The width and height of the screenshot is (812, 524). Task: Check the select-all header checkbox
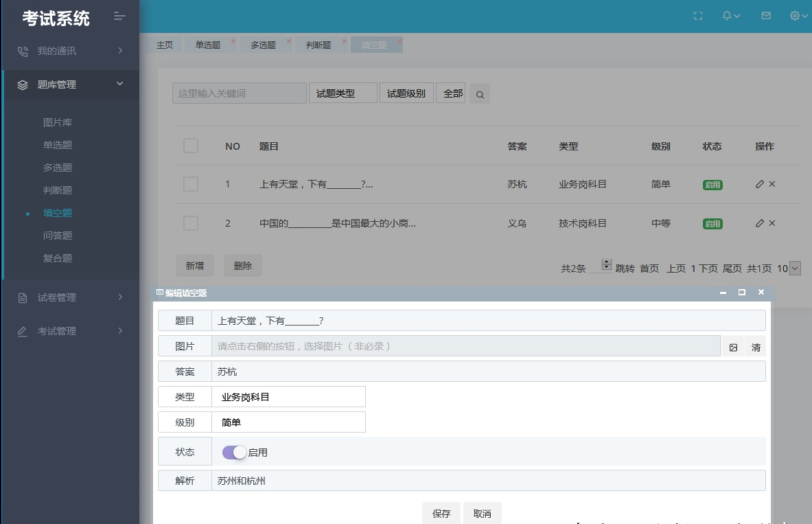[191, 146]
